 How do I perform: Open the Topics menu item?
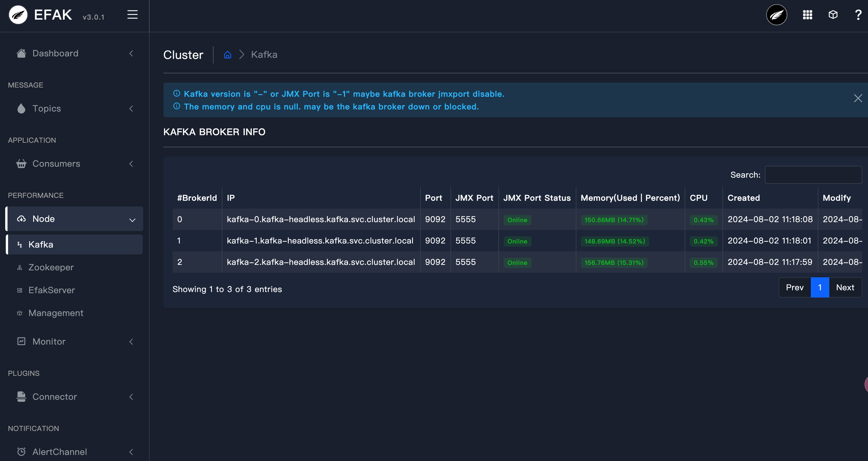click(x=75, y=109)
